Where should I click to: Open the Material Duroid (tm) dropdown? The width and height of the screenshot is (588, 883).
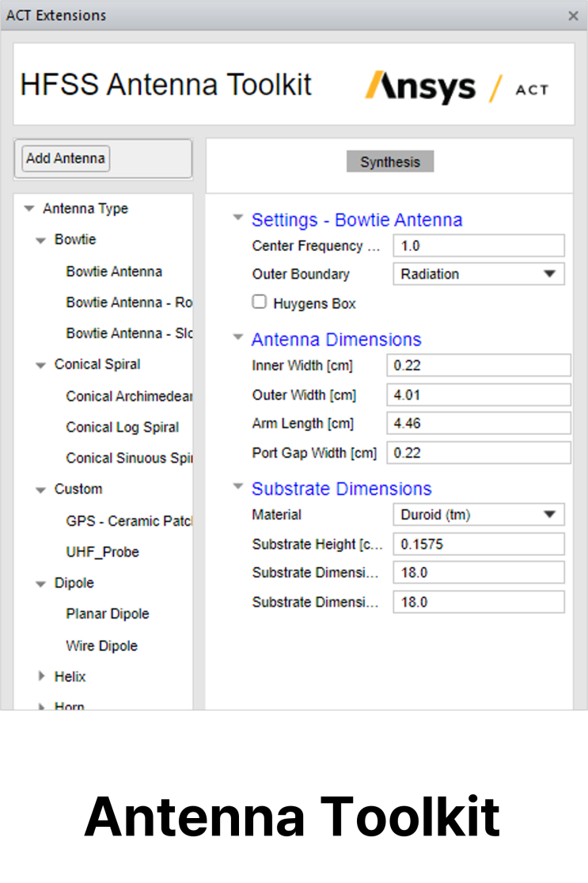(478, 514)
